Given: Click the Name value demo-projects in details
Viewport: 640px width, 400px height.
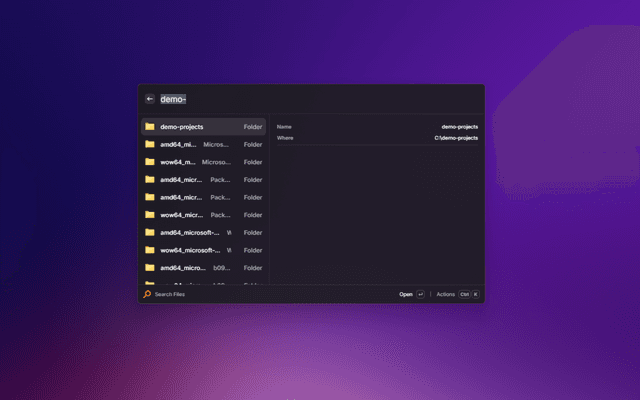Looking at the screenshot, I should (x=460, y=127).
